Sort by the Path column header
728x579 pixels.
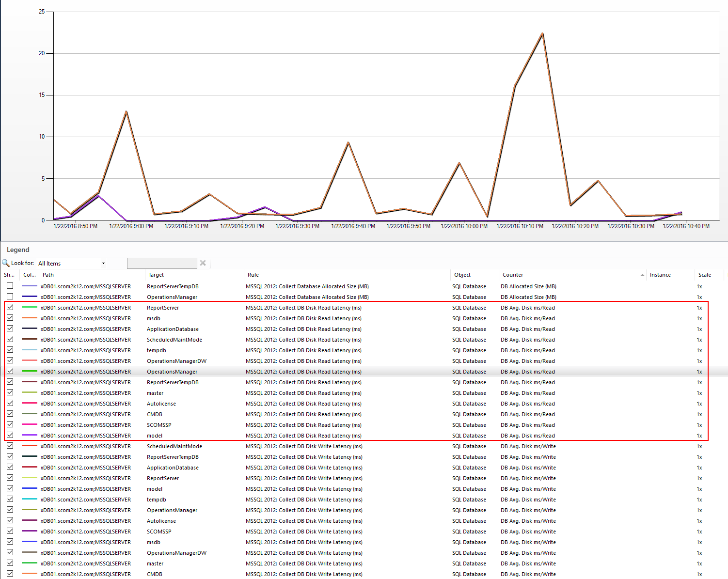pos(48,275)
